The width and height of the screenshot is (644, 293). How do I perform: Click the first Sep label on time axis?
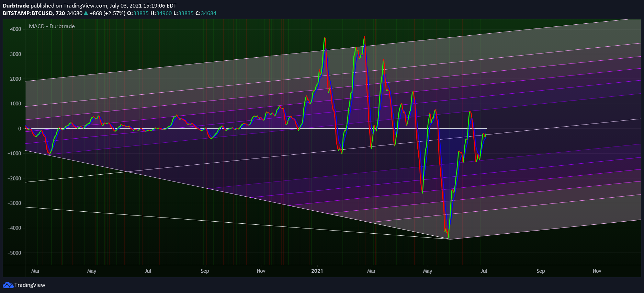pyautogui.click(x=205, y=271)
